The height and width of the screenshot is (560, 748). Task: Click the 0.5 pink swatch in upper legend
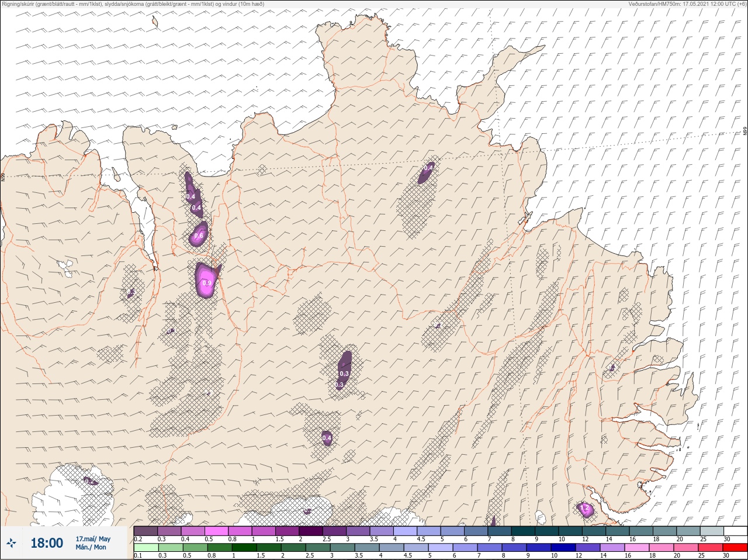coord(216,531)
